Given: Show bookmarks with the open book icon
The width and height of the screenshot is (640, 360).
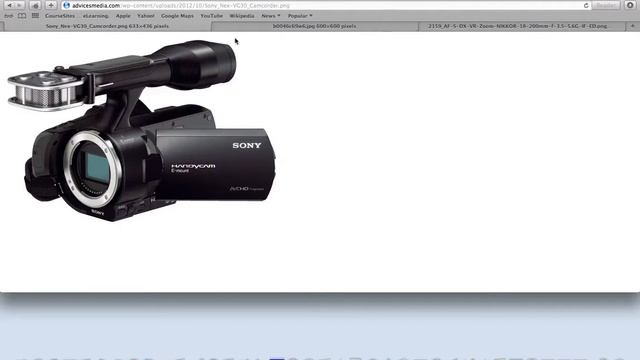Looking at the screenshot, I should [22, 16].
